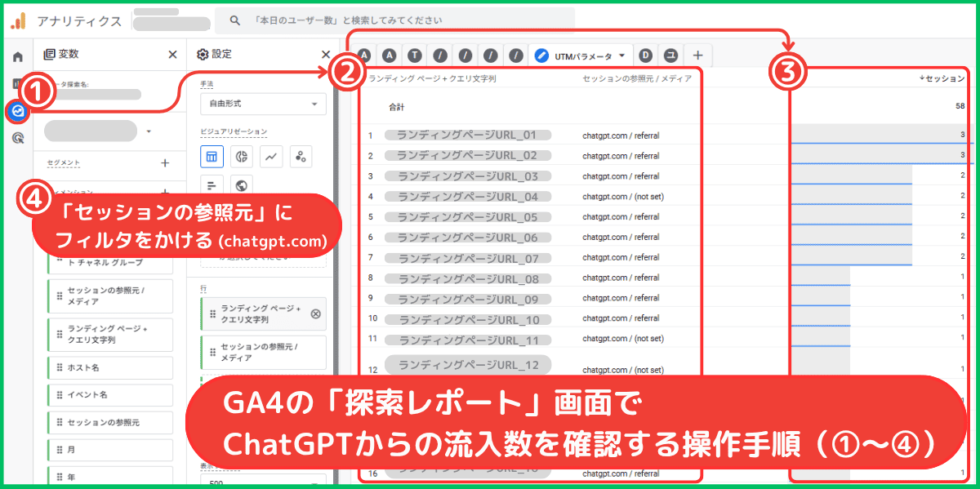Viewport: 980px width, 489px height.
Task: Click chatgpt.com / referral in row 2
Action: 621,156
